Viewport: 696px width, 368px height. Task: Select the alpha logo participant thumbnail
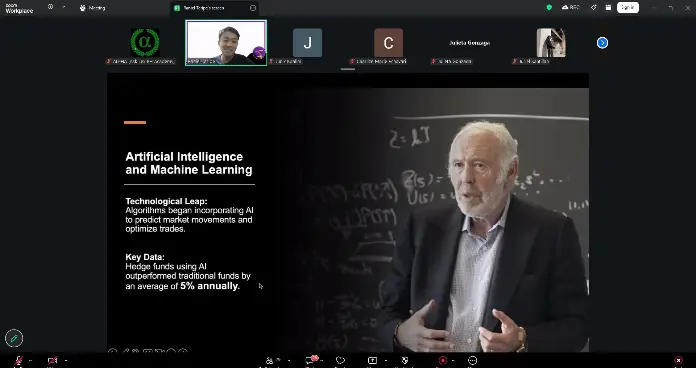point(145,43)
